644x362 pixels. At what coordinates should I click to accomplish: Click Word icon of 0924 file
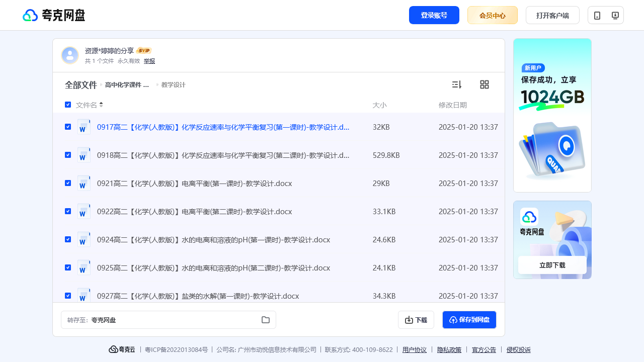tap(84, 239)
